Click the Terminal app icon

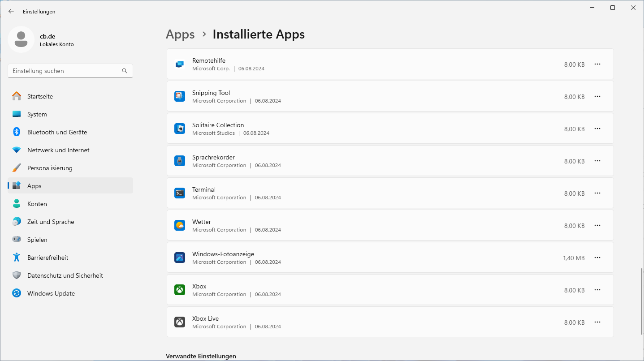pos(180,193)
